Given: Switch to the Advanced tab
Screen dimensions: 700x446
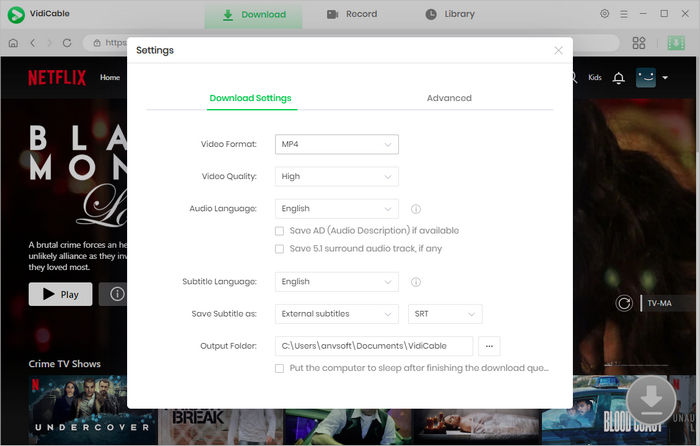Looking at the screenshot, I should [x=449, y=98].
